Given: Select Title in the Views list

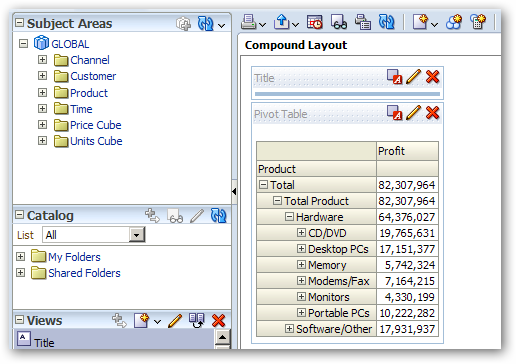Looking at the screenshot, I should coord(44,343).
